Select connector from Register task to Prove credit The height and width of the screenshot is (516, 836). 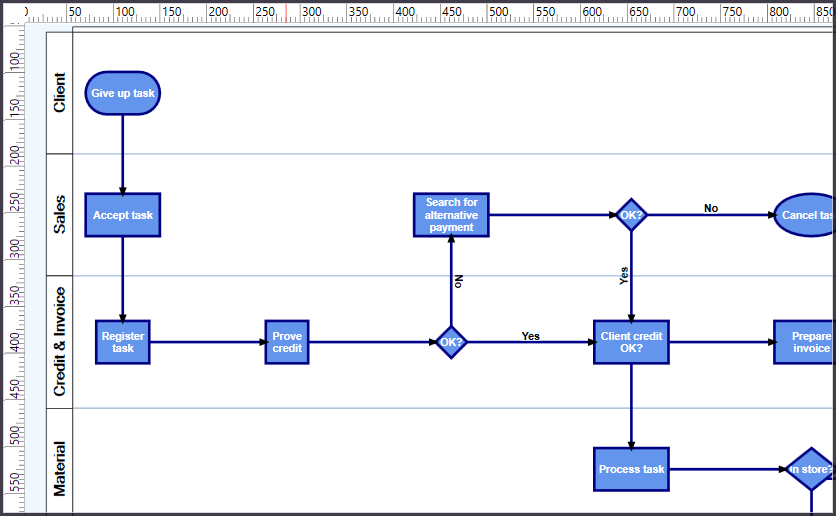[x=208, y=342]
